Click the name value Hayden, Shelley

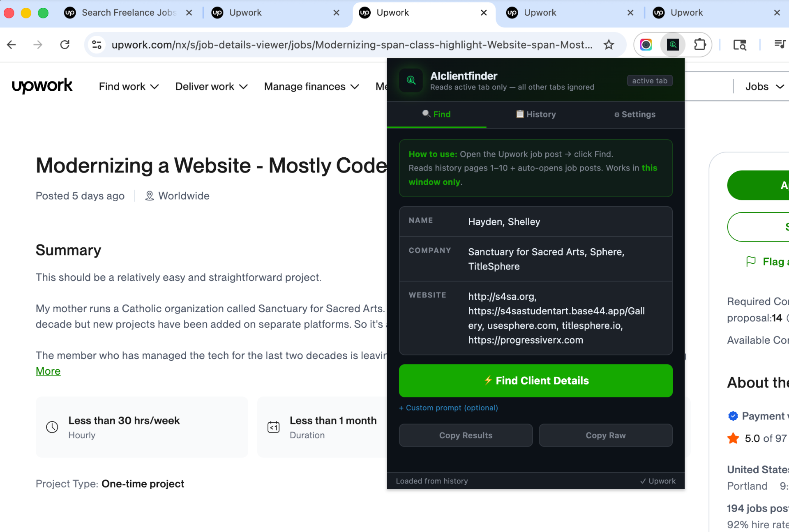[504, 222]
